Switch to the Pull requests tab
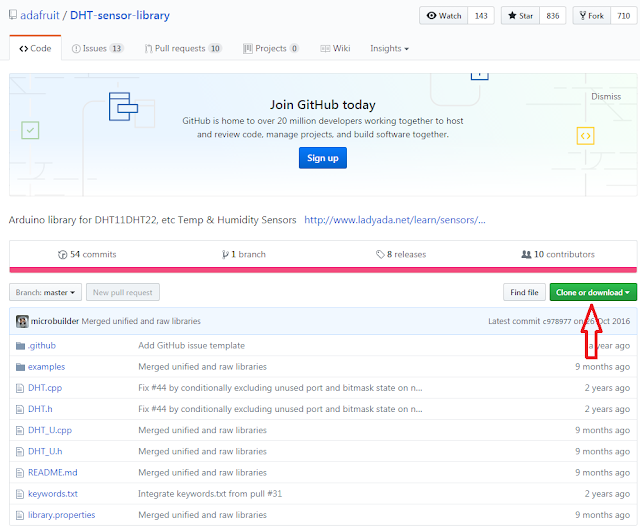640x532 pixels. pyautogui.click(x=183, y=49)
